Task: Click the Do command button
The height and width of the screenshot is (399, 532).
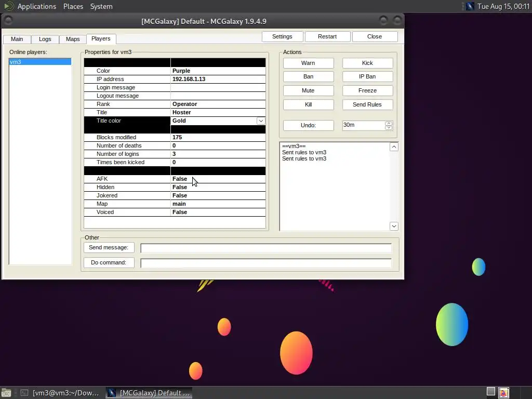Action: (x=109, y=262)
